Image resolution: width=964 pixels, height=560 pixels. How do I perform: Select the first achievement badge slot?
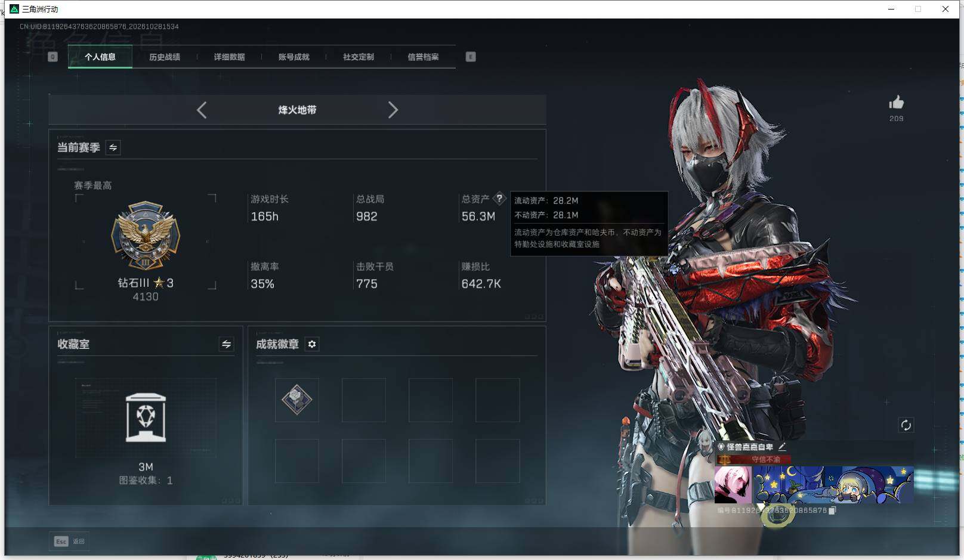(x=297, y=400)
